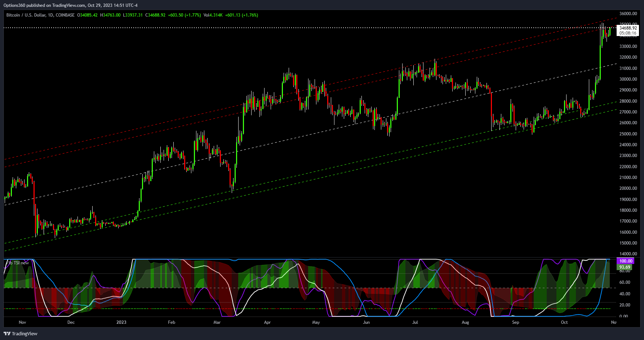This screenshot has width=644, height=340.
Task: Click the Jun label on time axis
Action: [367, 322]
